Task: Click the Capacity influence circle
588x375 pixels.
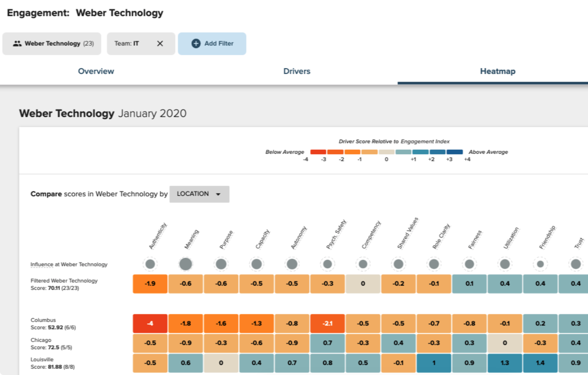Action: coord(257,264)
